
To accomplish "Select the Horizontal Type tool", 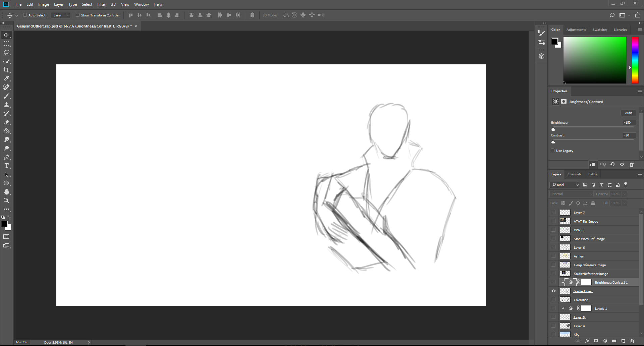I will point(6,166).
